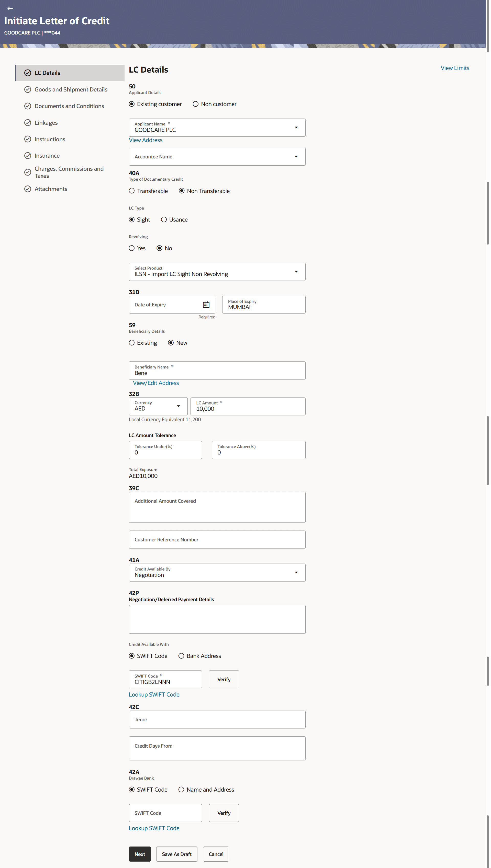
Task: Click the Save As Draft button
Action: pos(177,854)
